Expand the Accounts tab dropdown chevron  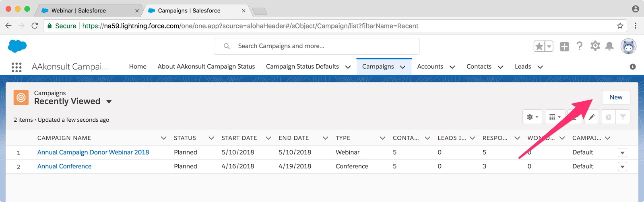pos(452,67)
